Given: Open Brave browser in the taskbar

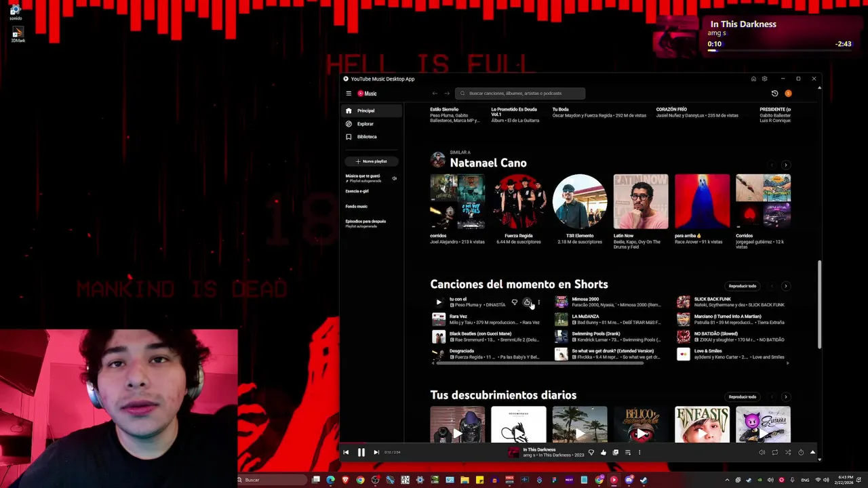Looking at the screenshot, I should pos(345,480).
